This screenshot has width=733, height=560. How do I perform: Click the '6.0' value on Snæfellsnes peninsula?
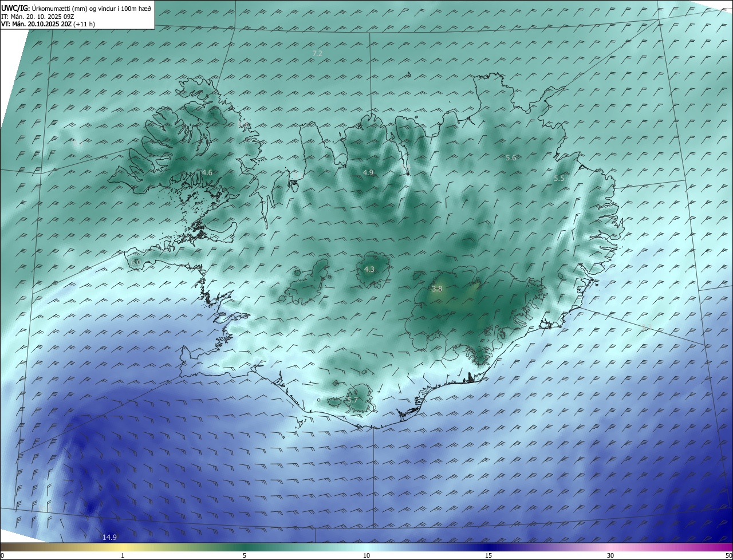pyautogui.click(x=136, y=262)
